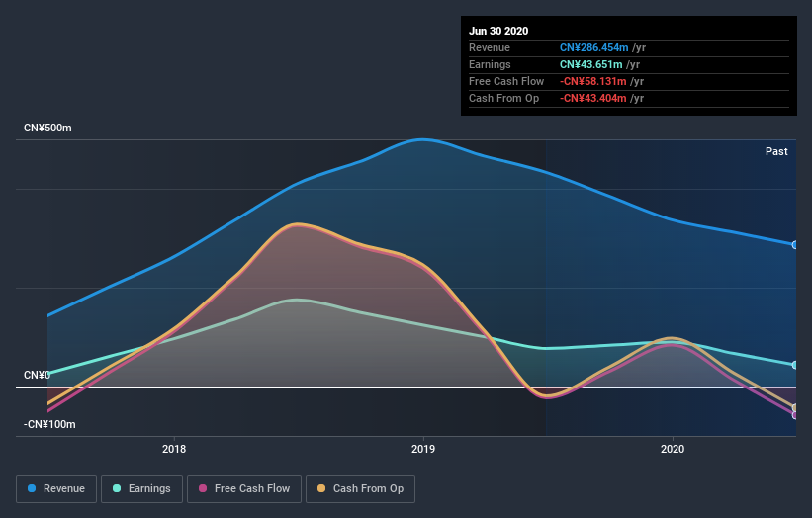Click the 2019 x-axis label
This screenshot has width=812, height=518.
pyautogui.click(x=423, y=449)
